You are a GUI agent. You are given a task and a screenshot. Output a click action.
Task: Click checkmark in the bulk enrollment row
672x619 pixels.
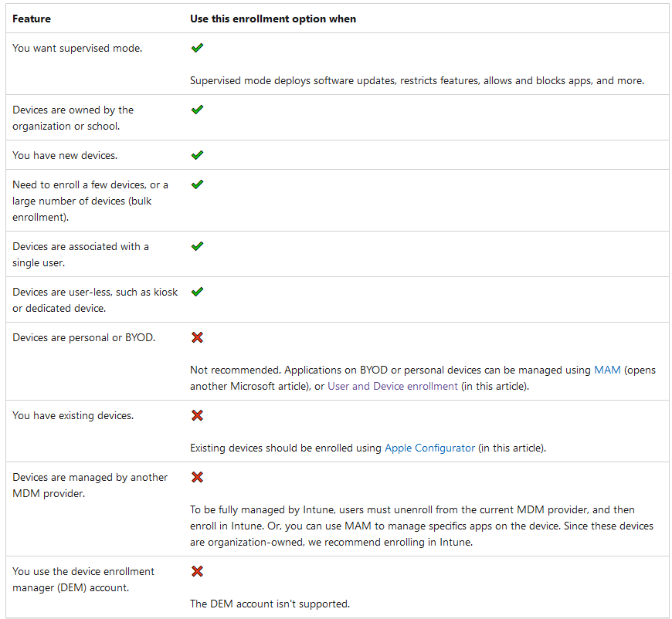click(197, 184)
